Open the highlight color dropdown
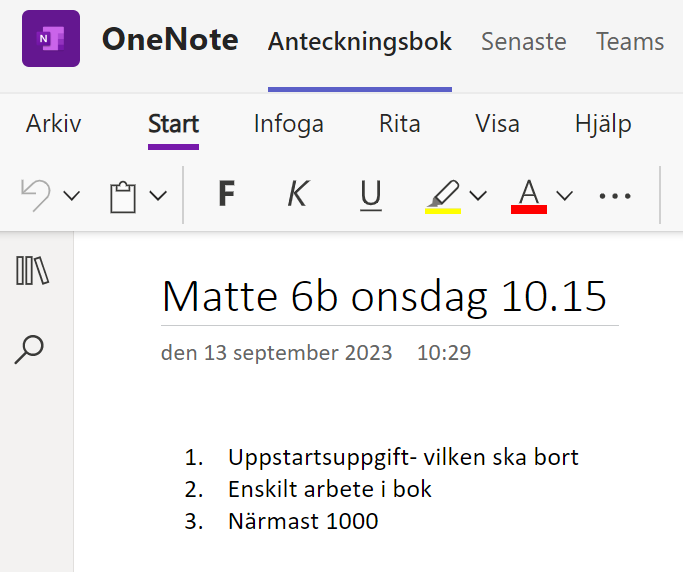Screen dimensions: 683x572 click(478, 196)
